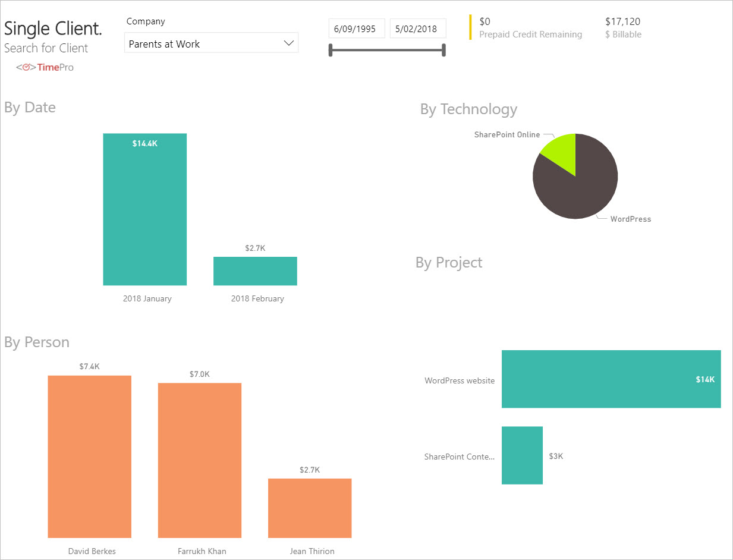
Task: Click the start date field showing 6/09/1995
Action: click(356, 28)
